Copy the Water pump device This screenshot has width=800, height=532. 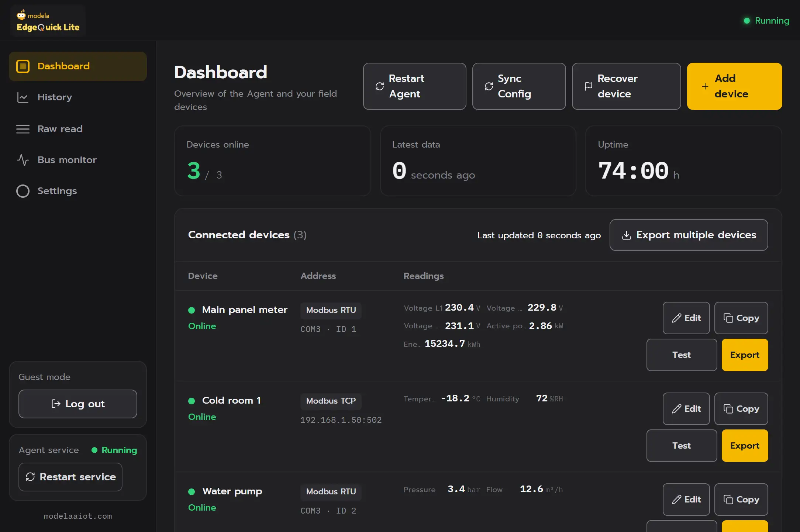click(741, 500)
